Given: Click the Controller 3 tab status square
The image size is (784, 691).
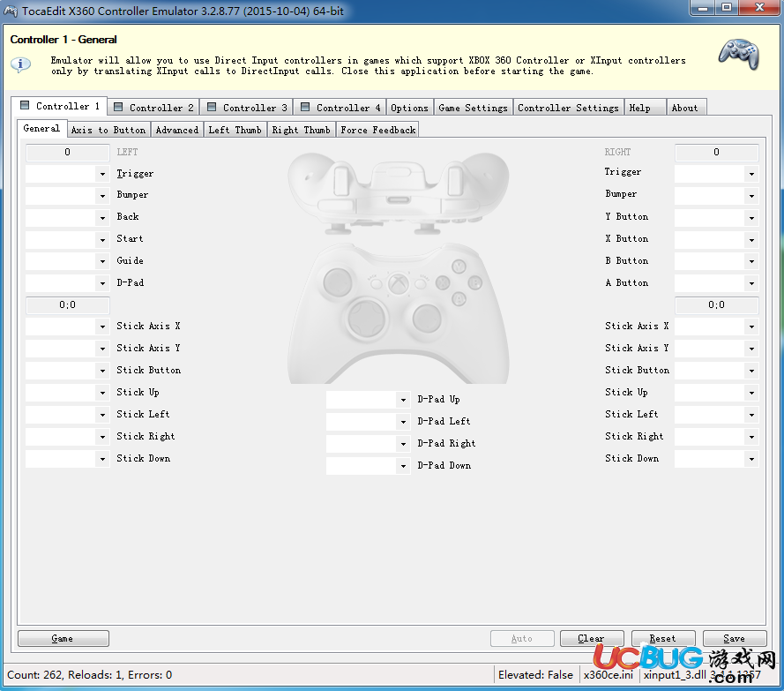Looking at the screenshot, I should [x=212, y=107].
